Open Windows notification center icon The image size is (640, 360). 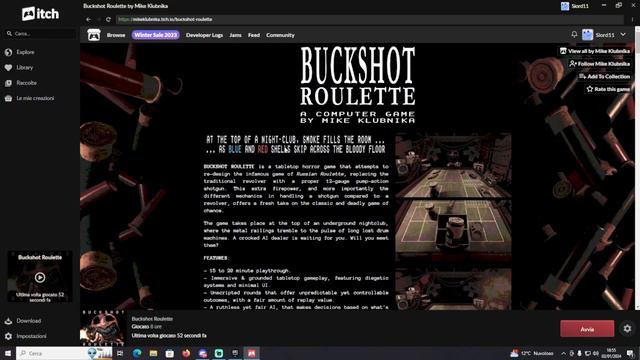[631, 353]
